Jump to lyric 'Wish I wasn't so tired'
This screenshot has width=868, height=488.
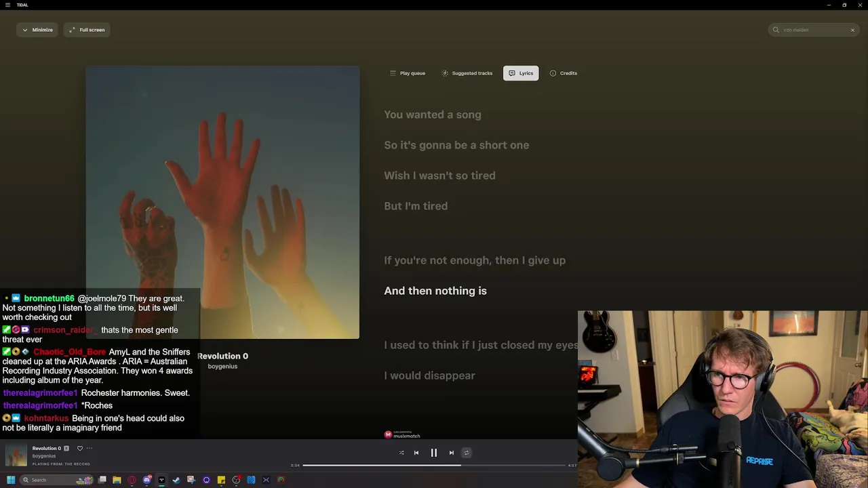(439, 176)
